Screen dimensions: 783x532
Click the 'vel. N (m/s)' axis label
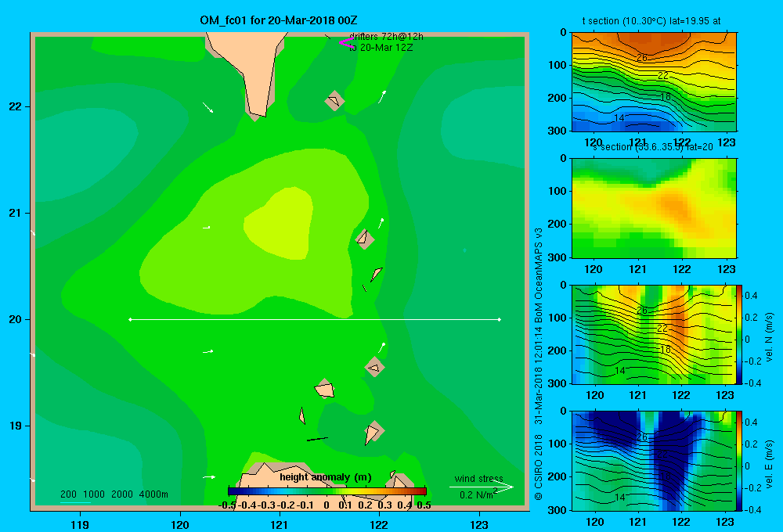pos(769,337)
